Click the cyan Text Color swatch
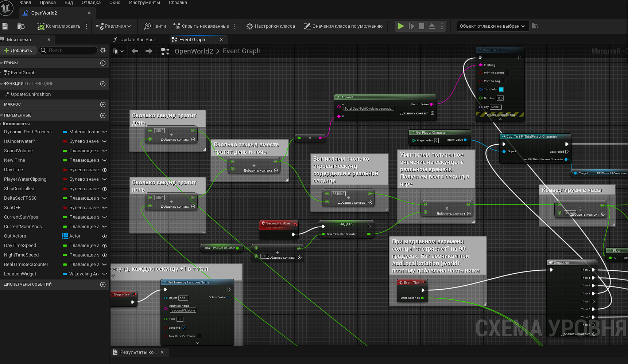 (501, 90)
